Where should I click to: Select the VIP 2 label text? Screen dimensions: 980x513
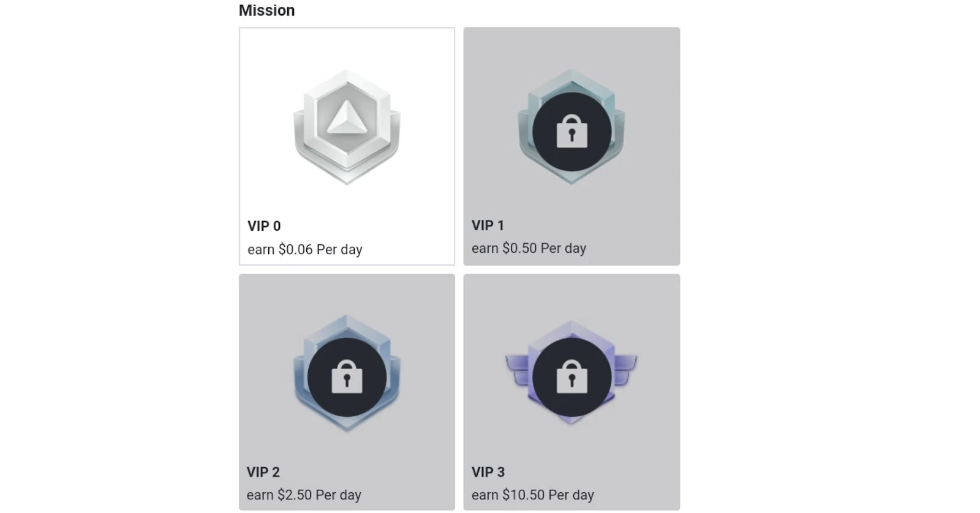(263, 472)
